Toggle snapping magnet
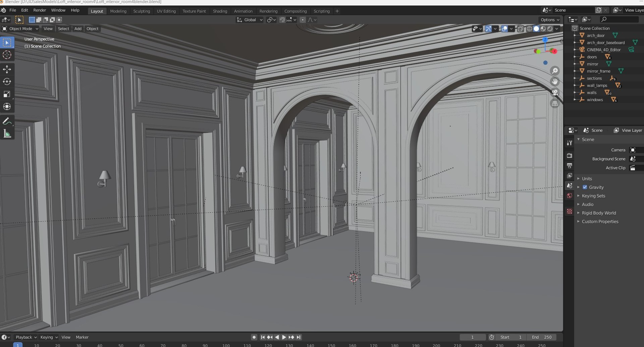Viewport: 644px width, 347px height. (x=282, y=20)
